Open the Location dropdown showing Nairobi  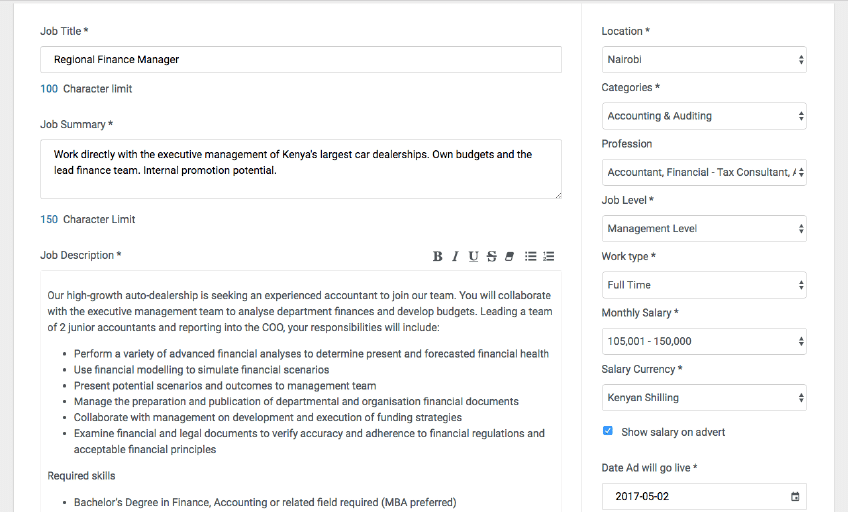click(x=704, y=60)
